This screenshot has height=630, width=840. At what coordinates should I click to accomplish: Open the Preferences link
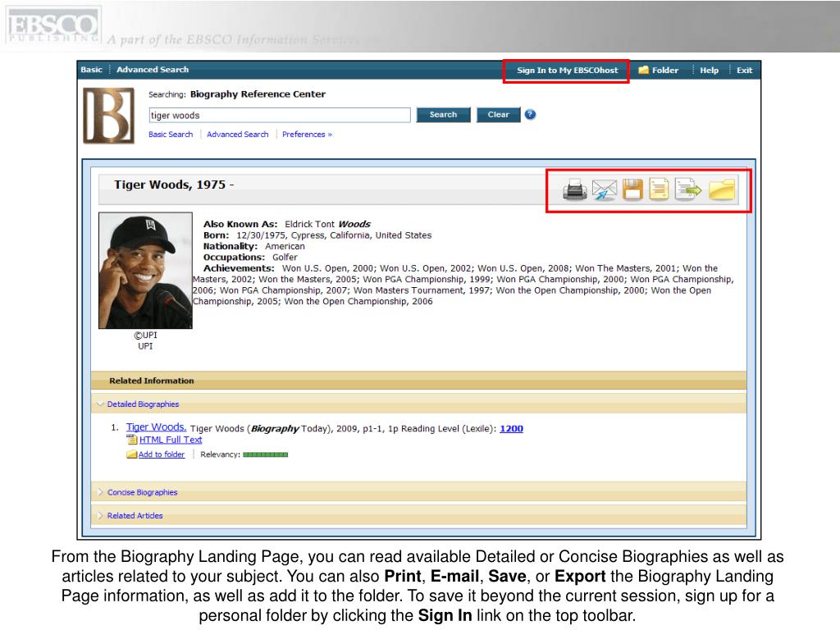pyautogui.click(x=307, y=135)
